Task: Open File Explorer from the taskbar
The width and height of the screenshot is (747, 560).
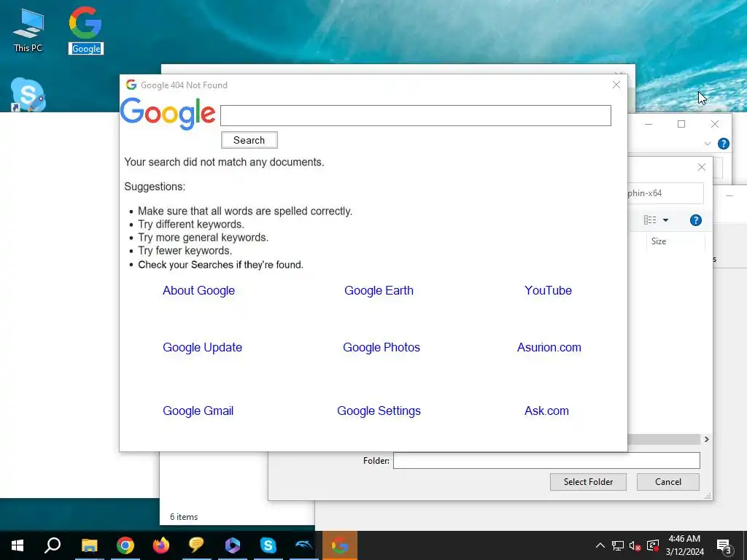Action: (89, 545)
